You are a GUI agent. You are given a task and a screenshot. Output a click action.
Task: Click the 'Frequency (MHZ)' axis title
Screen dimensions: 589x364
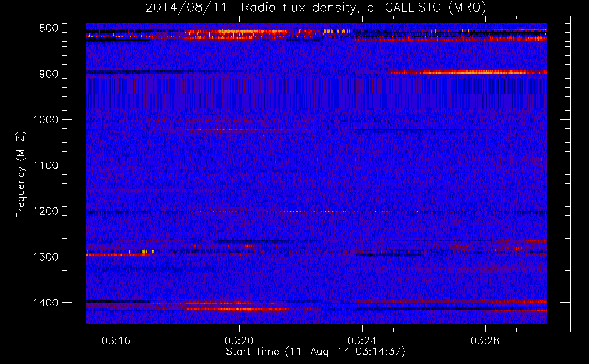[x=21, y=174]
